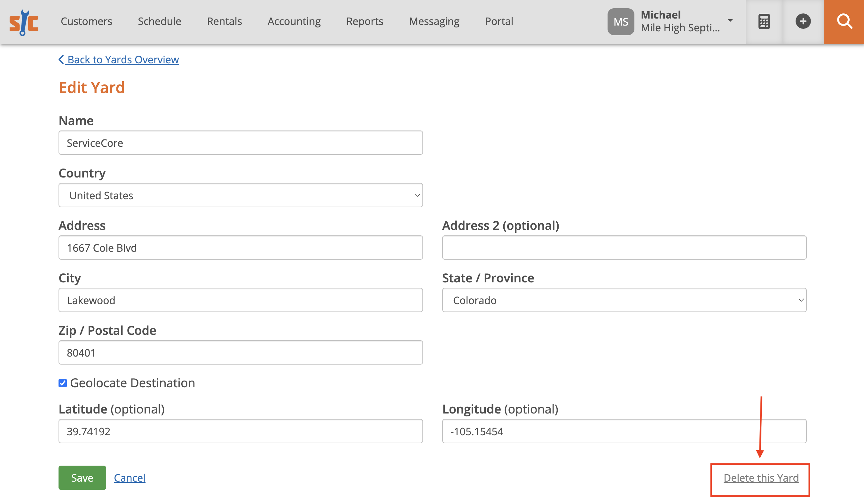
Task: Follow the Back to Yards Overview link
Action: 123,59
